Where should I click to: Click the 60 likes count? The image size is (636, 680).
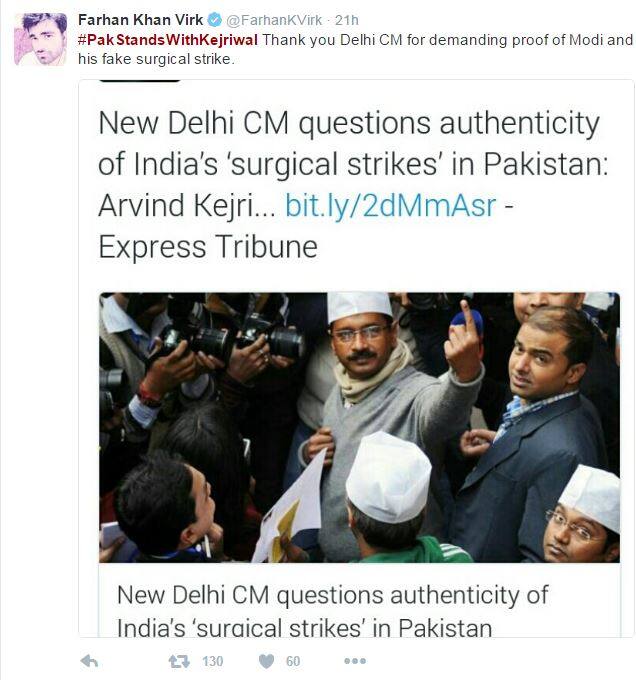pos(293,661)
